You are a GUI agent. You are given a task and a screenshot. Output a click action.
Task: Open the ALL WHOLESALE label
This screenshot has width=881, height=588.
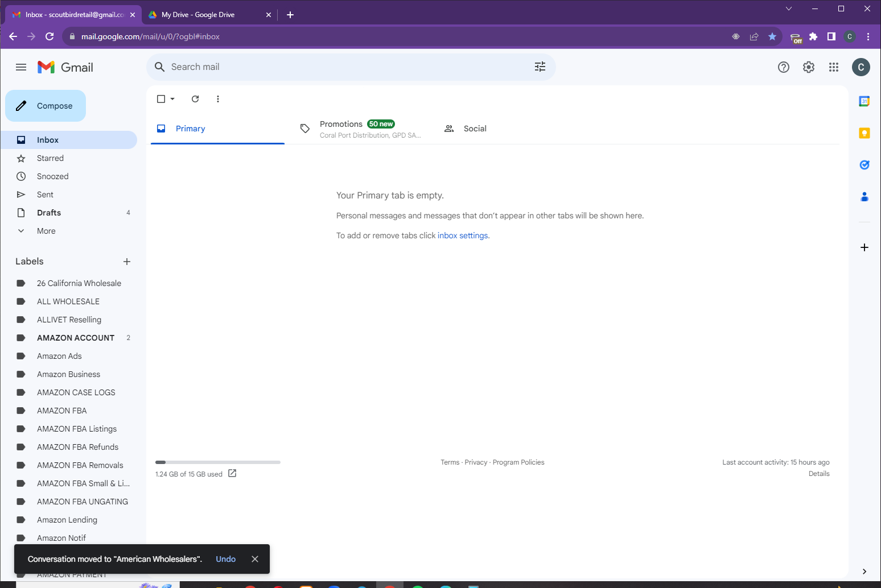click(69, 301)
